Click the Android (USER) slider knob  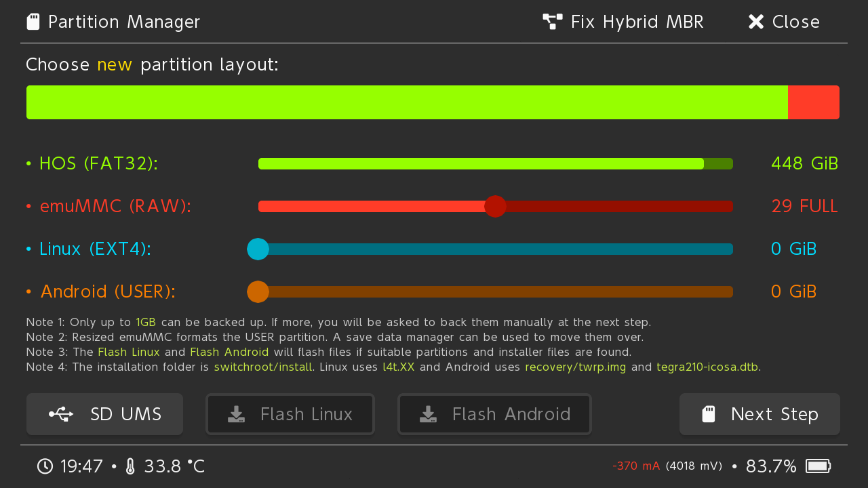(258, 291)
